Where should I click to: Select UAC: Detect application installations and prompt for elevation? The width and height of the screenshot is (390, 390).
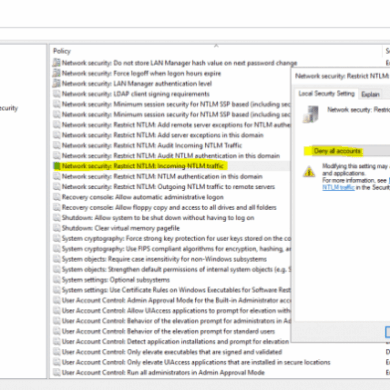pyautogui.click(x=175, y=342)
